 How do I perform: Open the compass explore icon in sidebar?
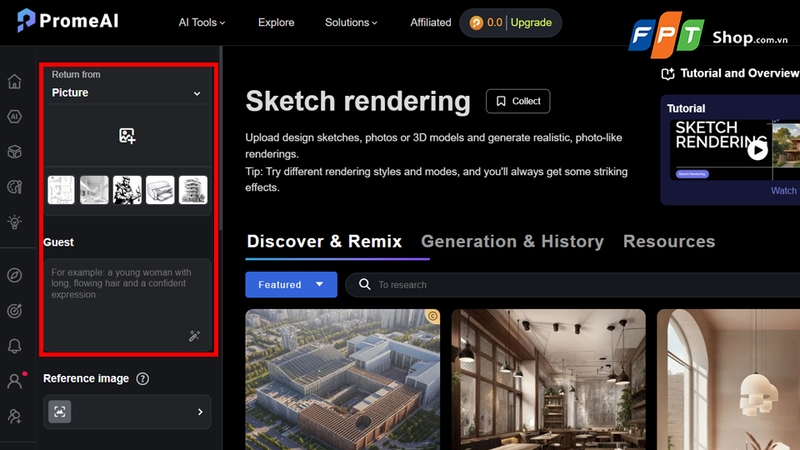pyautogui.click(x=14, y=275)
